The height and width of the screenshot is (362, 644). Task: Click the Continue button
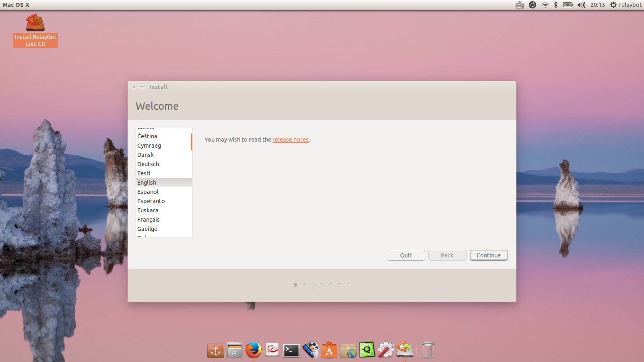(x=488, y=255)
